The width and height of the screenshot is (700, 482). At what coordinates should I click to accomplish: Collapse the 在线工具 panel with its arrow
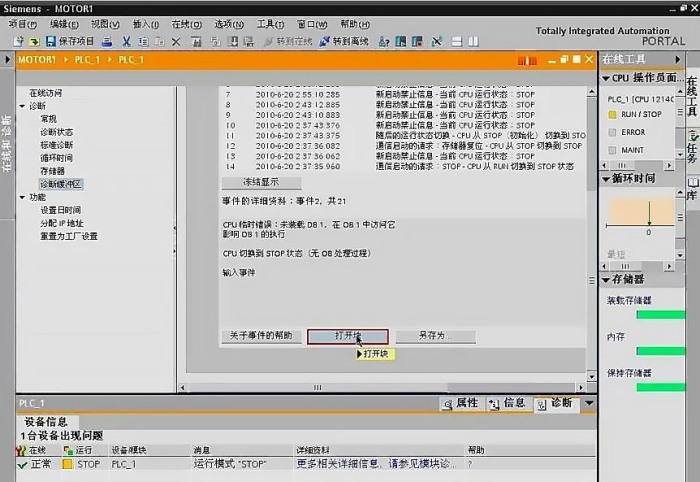pos(678,59)
